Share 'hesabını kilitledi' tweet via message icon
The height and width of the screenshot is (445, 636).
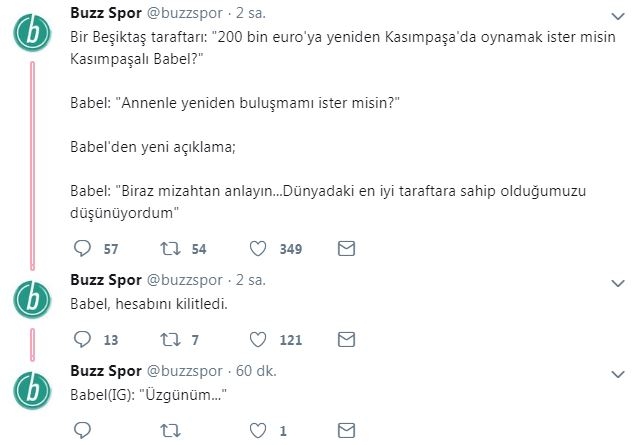(346, 339)
